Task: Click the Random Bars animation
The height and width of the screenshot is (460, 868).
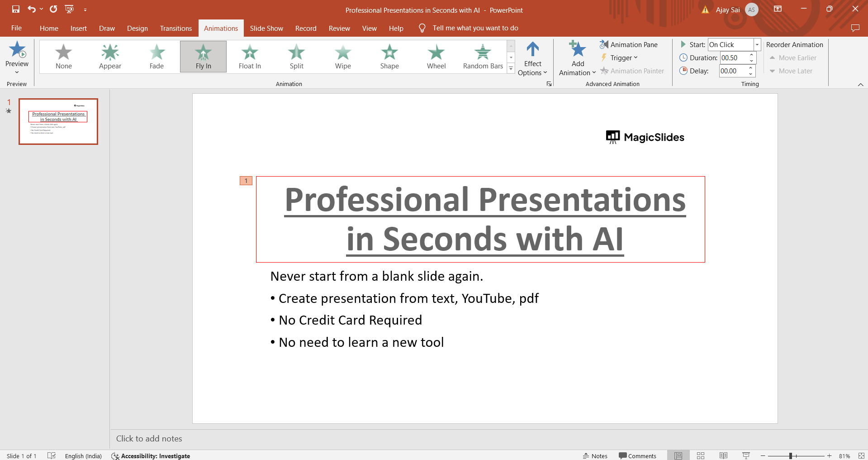Action: pyautogui.click(x=483, y=57)
